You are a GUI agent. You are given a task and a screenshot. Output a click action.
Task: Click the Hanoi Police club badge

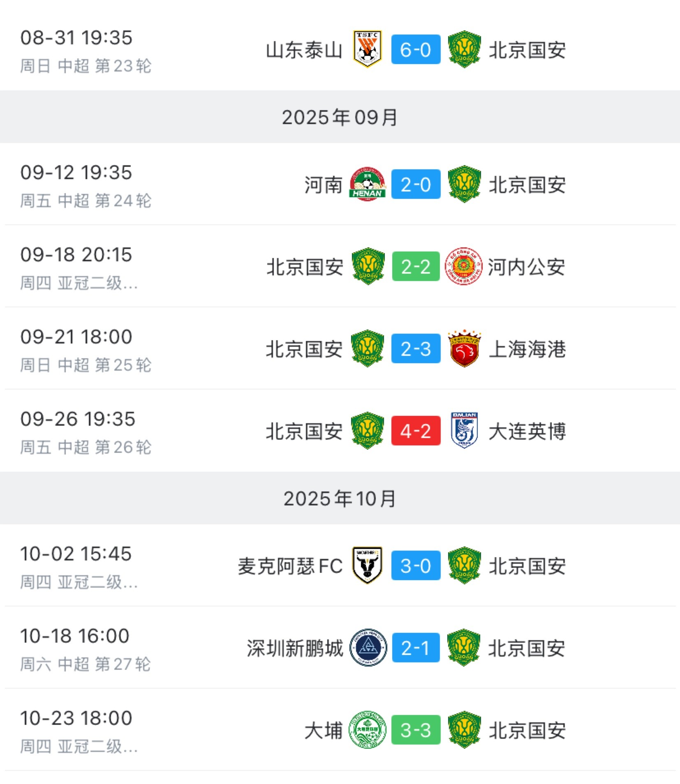coord(464,266)
